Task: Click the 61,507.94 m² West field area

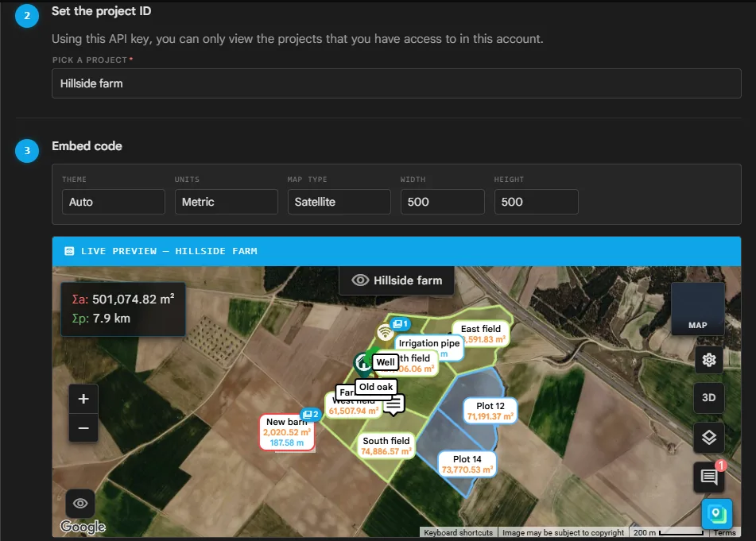Action: click(354, 411)
